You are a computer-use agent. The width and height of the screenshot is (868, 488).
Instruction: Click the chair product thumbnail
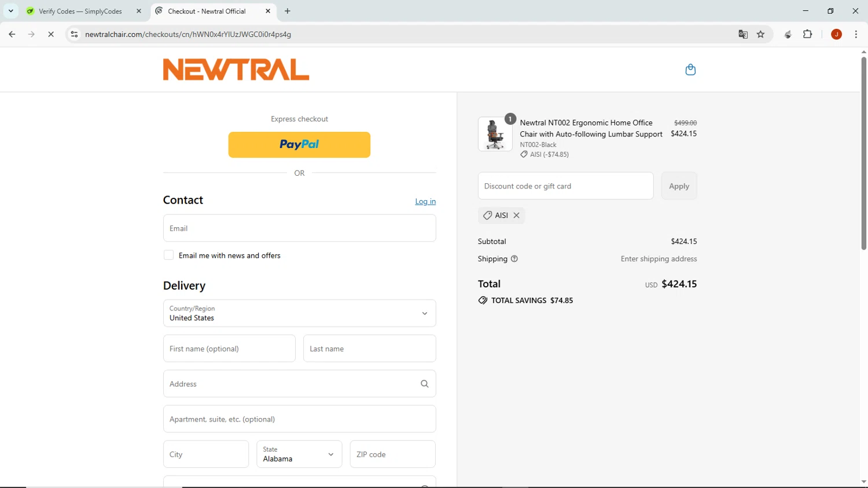pos(495,134)
